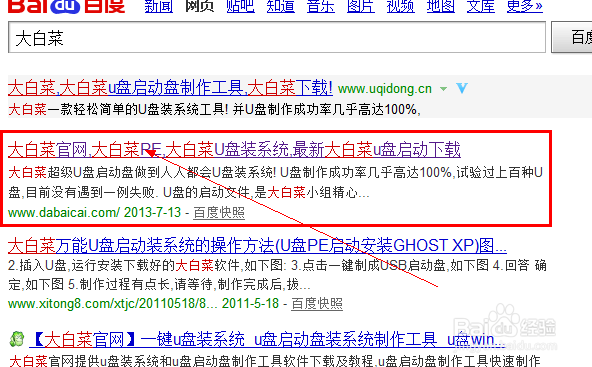This screenshot has height=367, width=592.
Task: Open the 【大白菜官网】一键u盘装系统 result title
Action: (x=267, y=339)
